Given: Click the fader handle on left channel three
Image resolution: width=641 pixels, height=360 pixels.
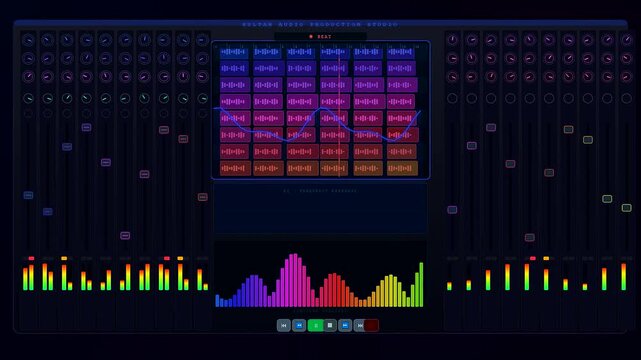Looking at the screenshot, I should tap(67, 147).
